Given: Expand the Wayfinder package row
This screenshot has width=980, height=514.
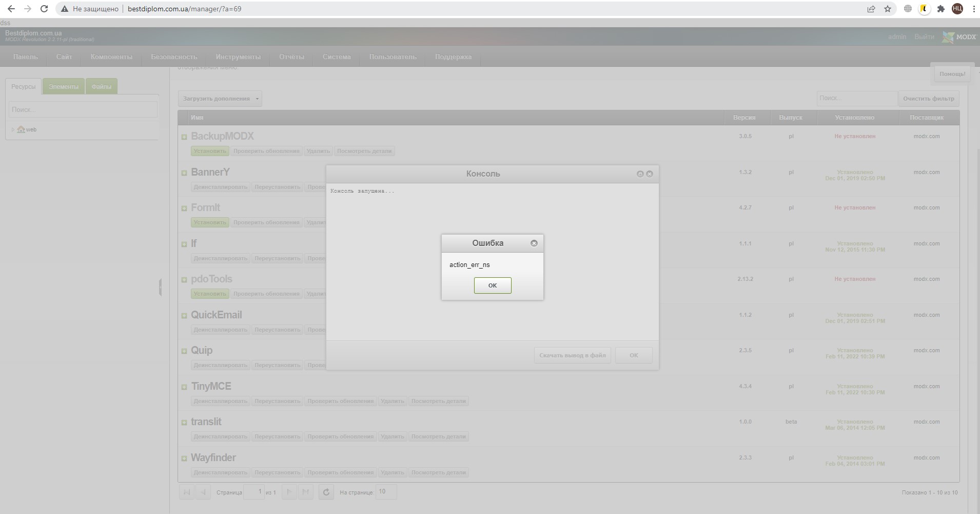Looking at the screenshot, I should [185, 458].
